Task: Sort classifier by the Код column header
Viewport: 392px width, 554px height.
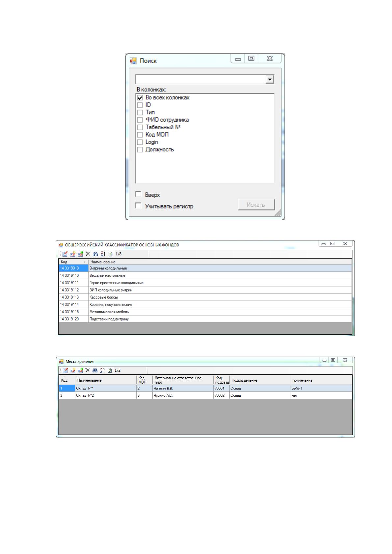Action: 73,262
